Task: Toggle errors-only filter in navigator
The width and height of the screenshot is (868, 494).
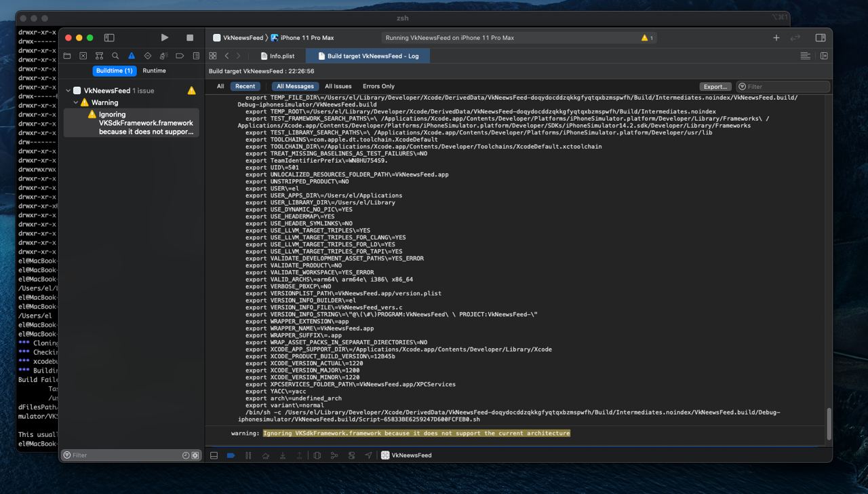Action: click(x=195, y=455)
